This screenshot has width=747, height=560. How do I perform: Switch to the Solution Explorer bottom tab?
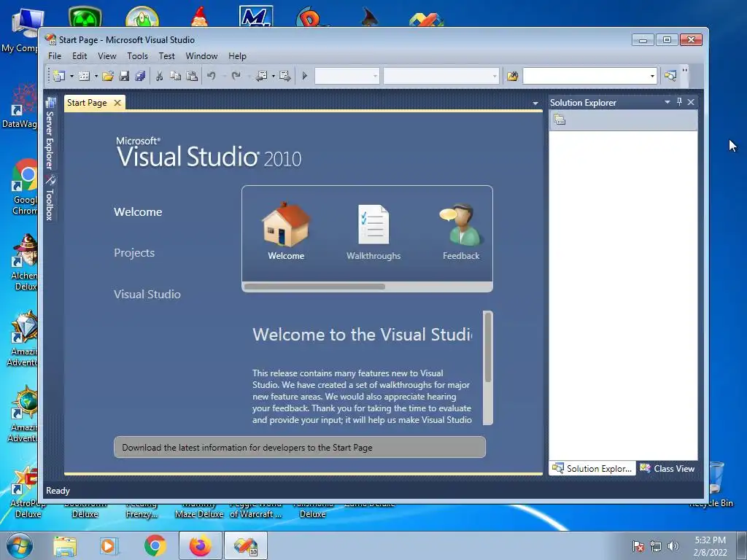592,469
